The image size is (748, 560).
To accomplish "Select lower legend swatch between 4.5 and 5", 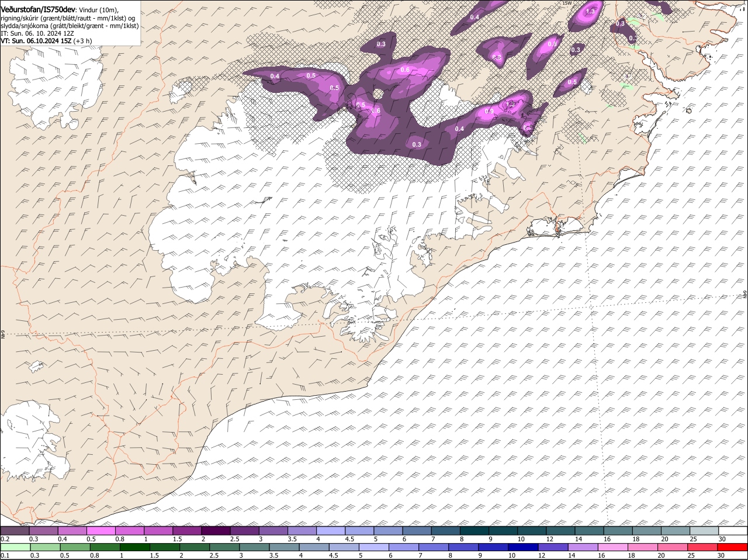I will [x=344, y=548].
